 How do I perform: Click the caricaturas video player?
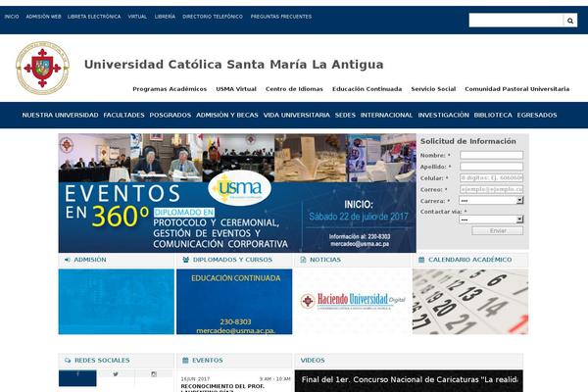click(409, 381)
